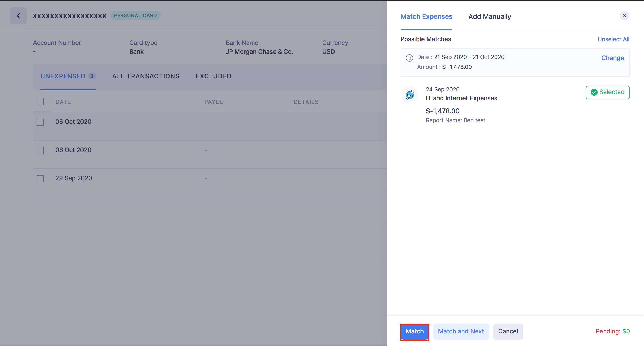Click Change to edit filter criteria
Viewport: 644px width, 346px height.
click(x=612, y=58)
